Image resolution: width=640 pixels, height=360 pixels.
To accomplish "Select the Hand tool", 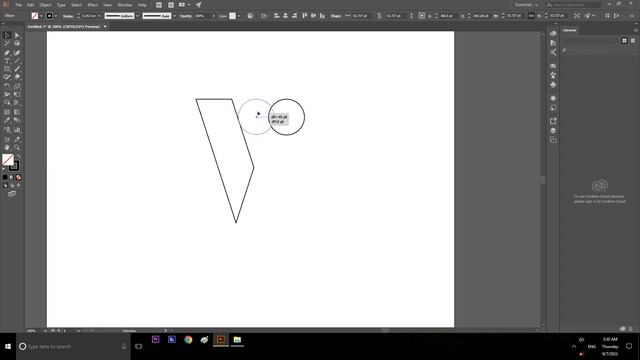I will pos(7,148).
